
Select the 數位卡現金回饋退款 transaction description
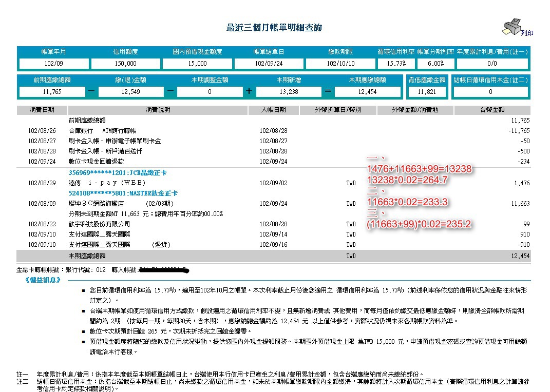96,162
